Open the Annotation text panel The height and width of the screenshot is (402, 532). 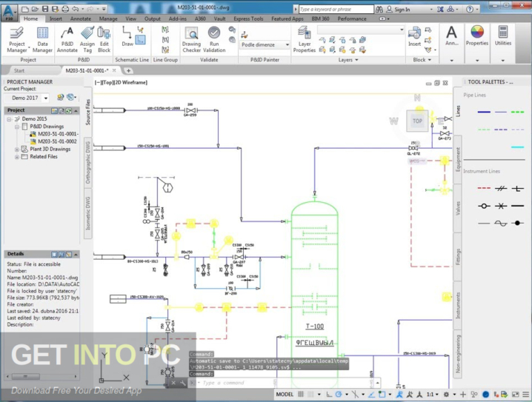tap(451, 36)
